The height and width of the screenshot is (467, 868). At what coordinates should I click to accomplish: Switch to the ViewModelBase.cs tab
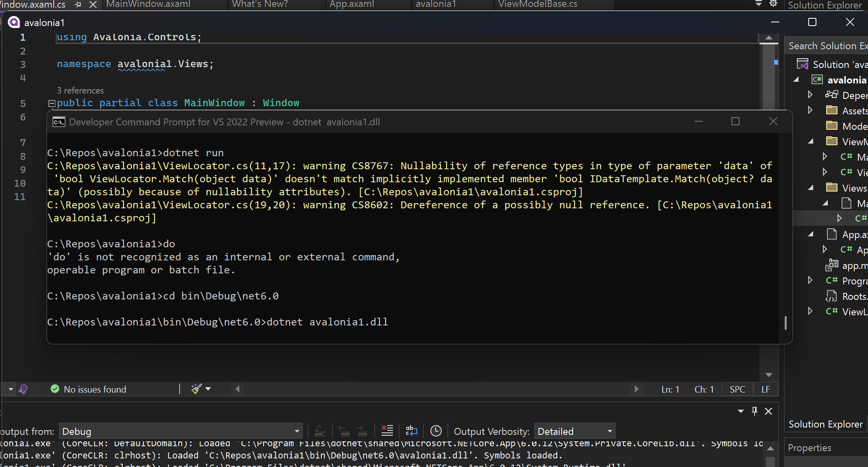[x=537, y=4]
